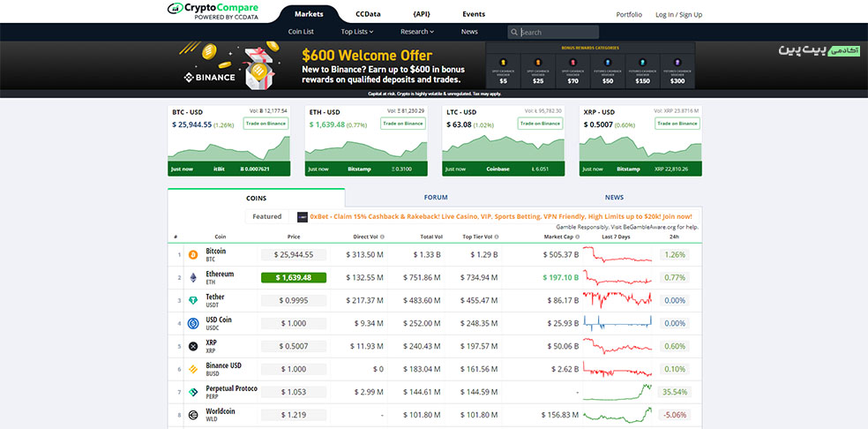This screenshot has width=868, height=429.
Task: Click Bitcoin price $ 25,944.55 in table
Action: click(294, 255)
